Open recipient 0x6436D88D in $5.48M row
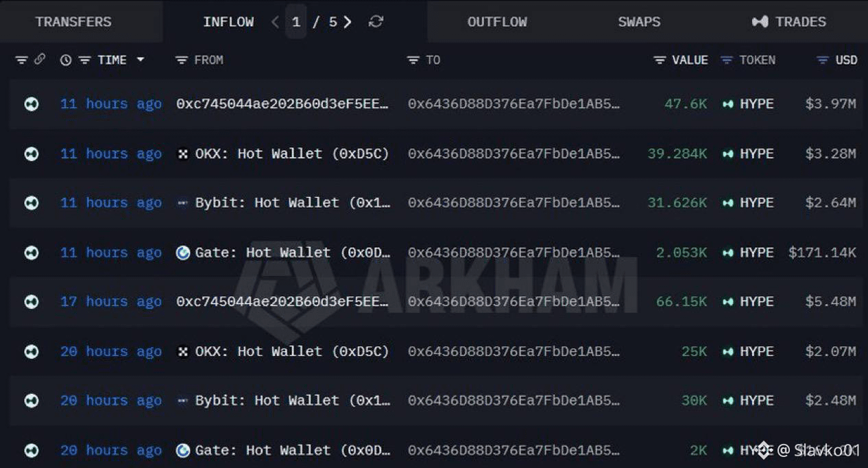The width and height of the screenshot is (868, 468). [x=514, y=302]
